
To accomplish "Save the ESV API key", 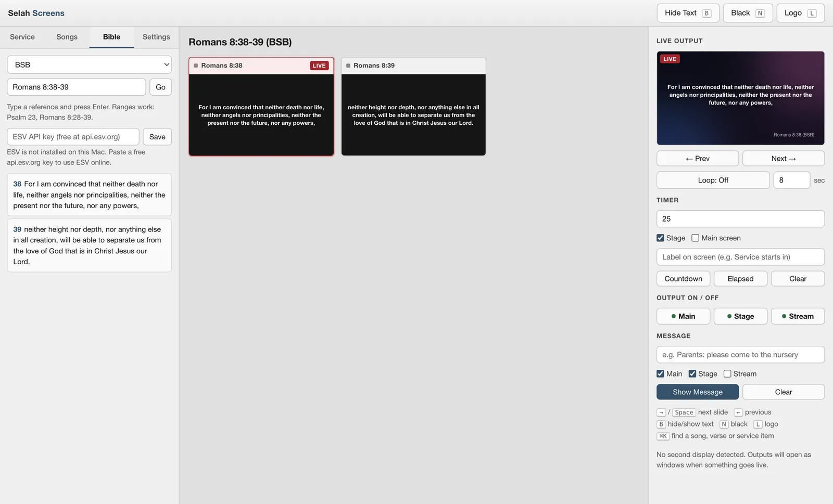I will point(157,137).
